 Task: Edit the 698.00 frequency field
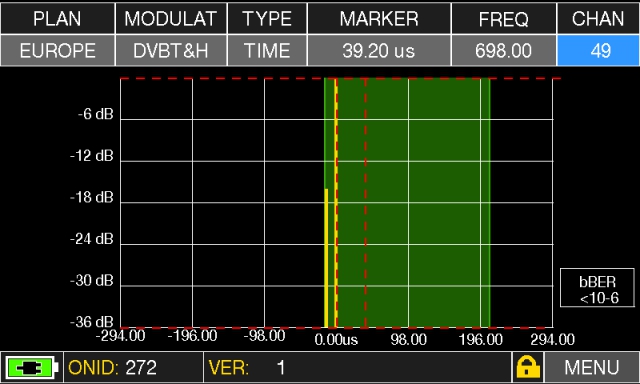point(504,51)
